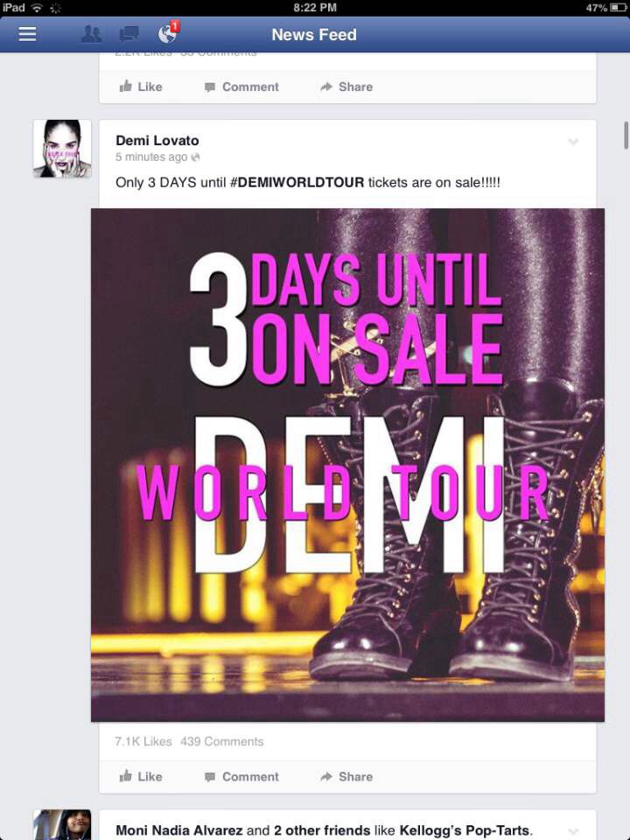View the 7.1K Likes list
Screen dimensions: 630x840
pyautogui.click(x=143, y=741)
